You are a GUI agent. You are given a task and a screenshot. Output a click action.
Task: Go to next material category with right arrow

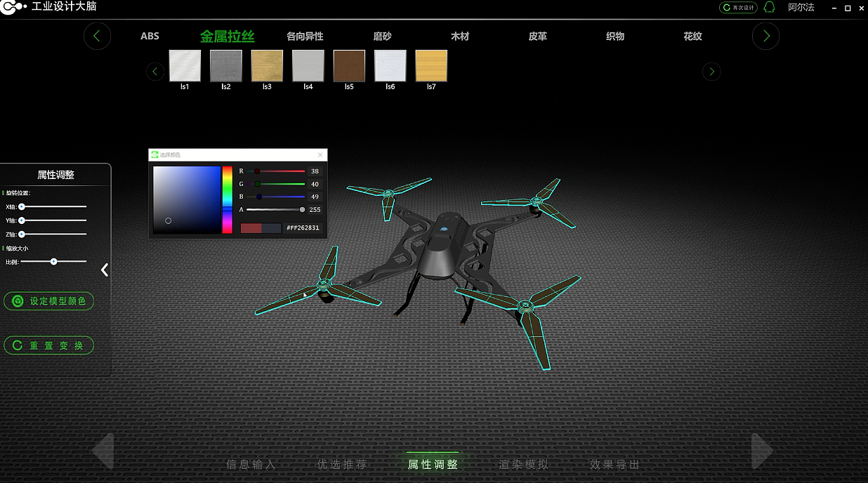(x=765, y=36)
